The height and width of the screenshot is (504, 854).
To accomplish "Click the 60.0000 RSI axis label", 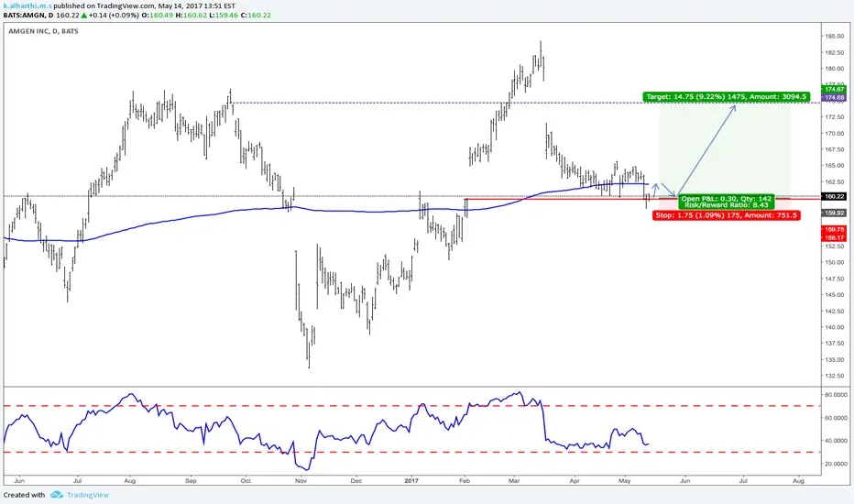I will [x=836, y=418].
